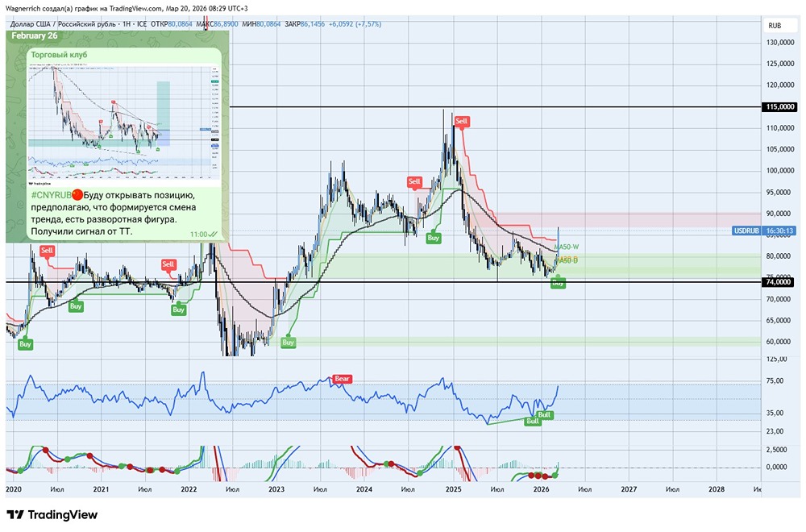Viewport: 806px width, 532px height.
Task: Click the 2025 label on the time axis
Action: coord(453,489)
